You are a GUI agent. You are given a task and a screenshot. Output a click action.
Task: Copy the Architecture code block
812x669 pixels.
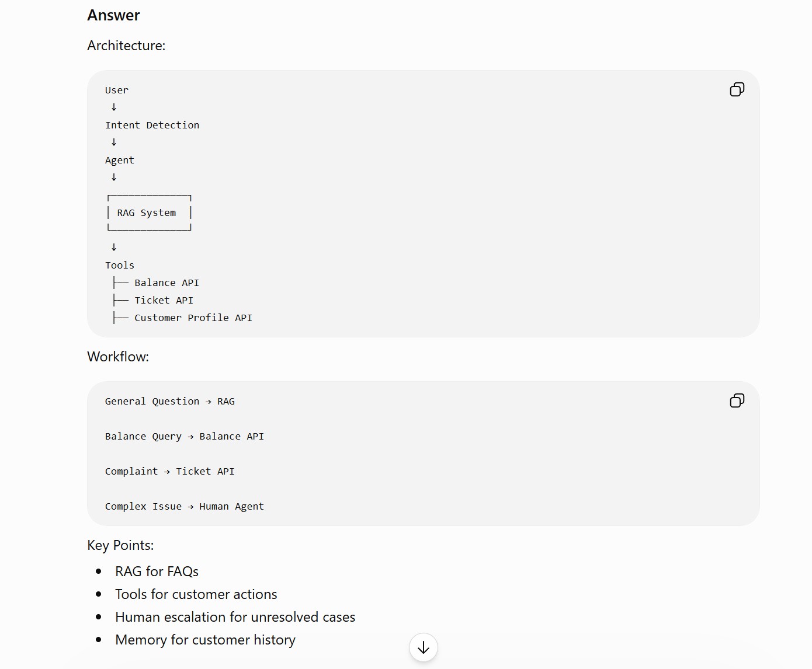tap(737, 89)
